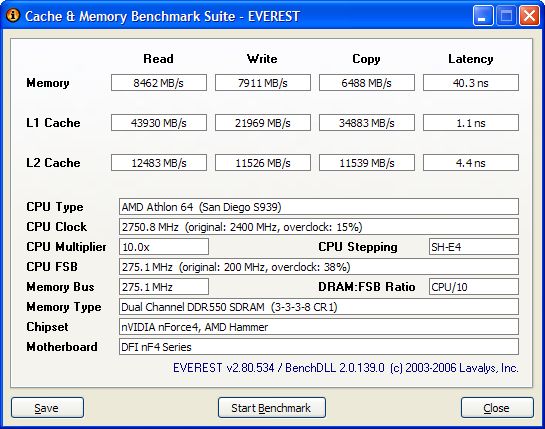Select the Memory Write 7911 MB/s field
The width and height of the screenshot is (545, 429).
(x=263, y=83)
